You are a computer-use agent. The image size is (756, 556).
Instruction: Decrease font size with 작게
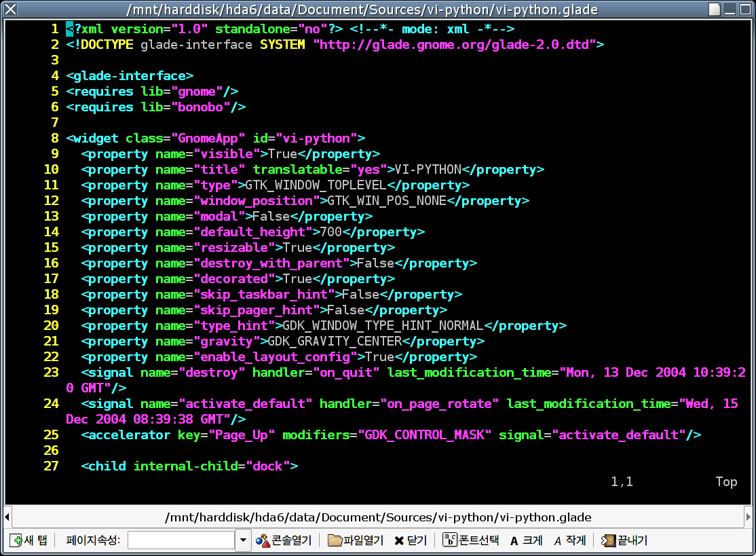tap(569, 540)
